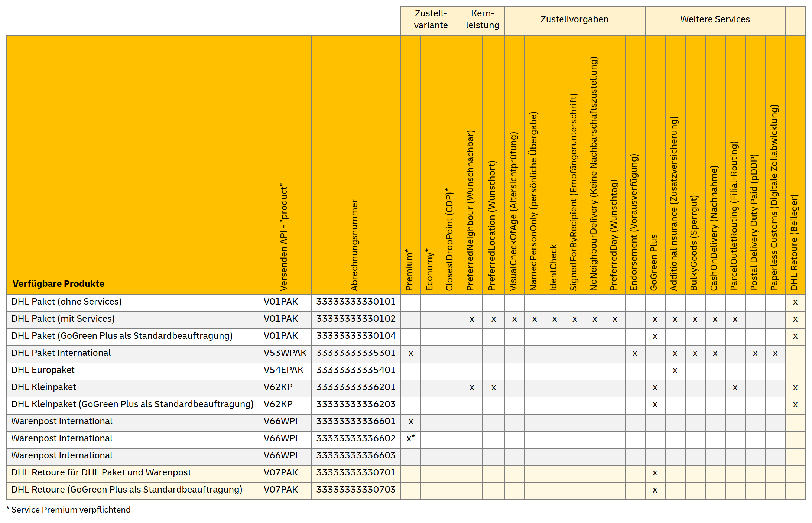Viewport: 812px width, 523px height.
Task: Click product code 'V53WPAK'
Action: coord(285,353)
